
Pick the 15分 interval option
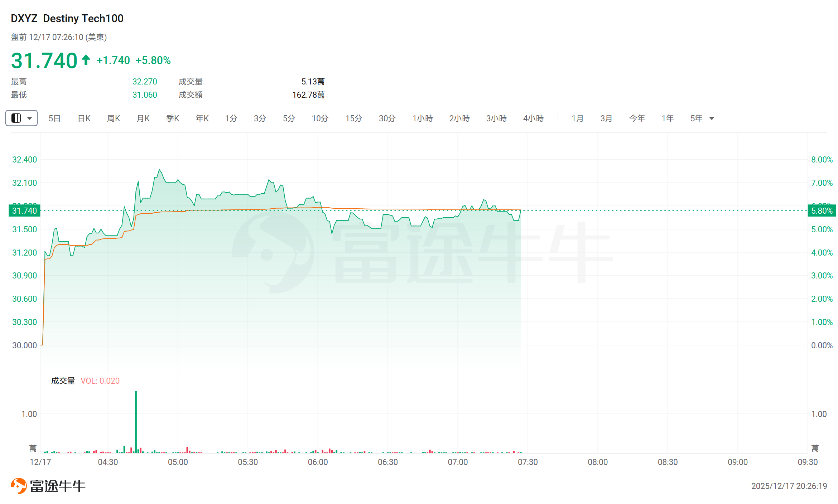353,118
